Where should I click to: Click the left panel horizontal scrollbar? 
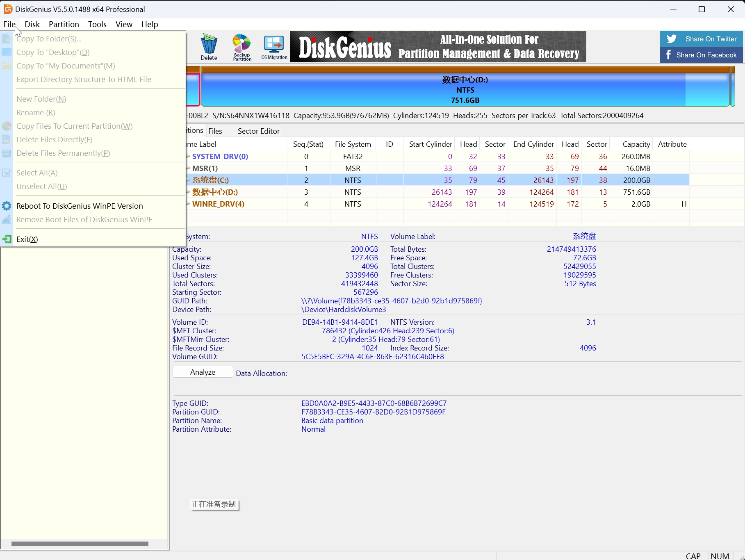pyautogui.click(x=80, y=544)
